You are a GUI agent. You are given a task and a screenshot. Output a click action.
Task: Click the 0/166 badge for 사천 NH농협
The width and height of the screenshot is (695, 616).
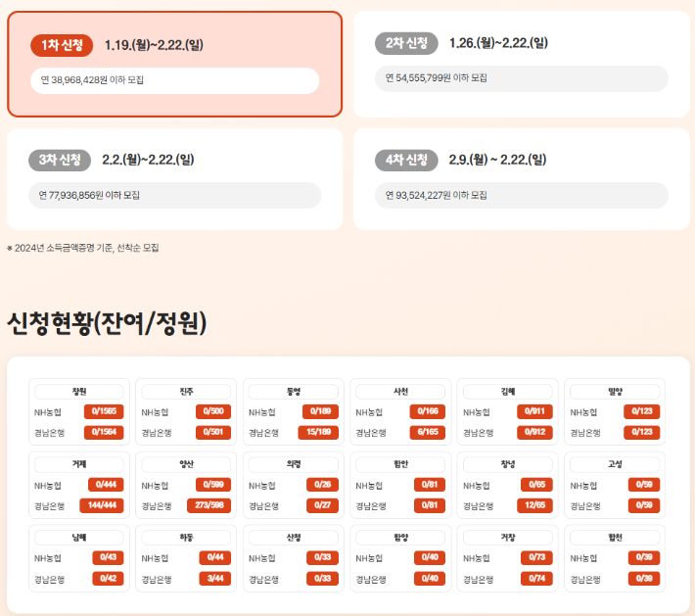point(428,411)
